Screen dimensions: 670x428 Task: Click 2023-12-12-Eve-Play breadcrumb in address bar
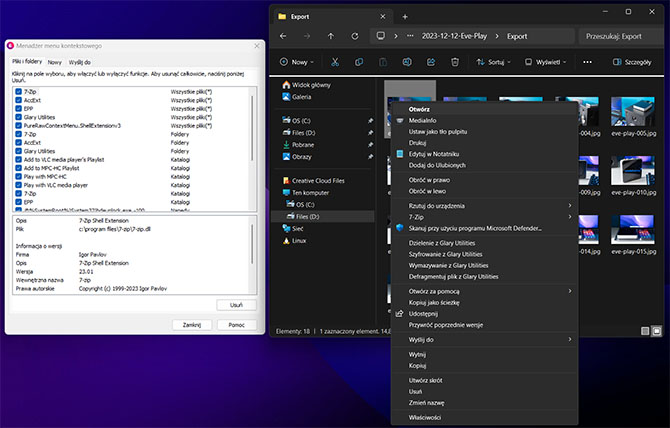pos(454,36)
